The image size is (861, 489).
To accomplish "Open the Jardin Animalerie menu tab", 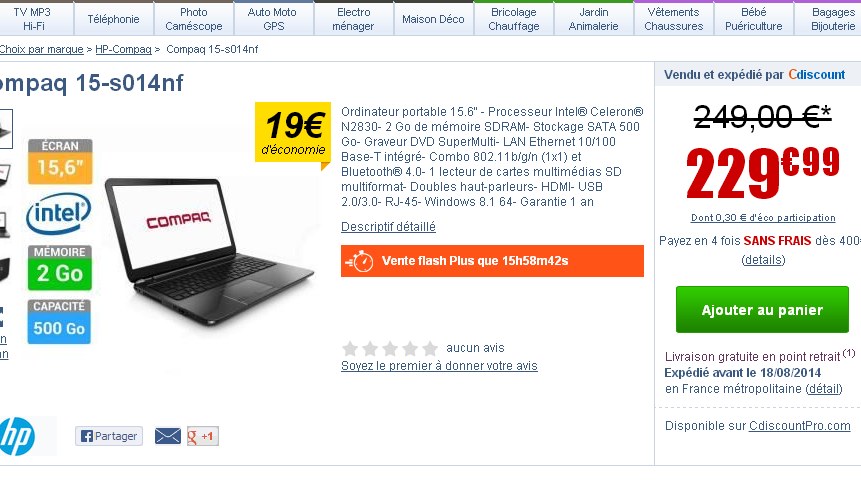I will coord(594,19).
